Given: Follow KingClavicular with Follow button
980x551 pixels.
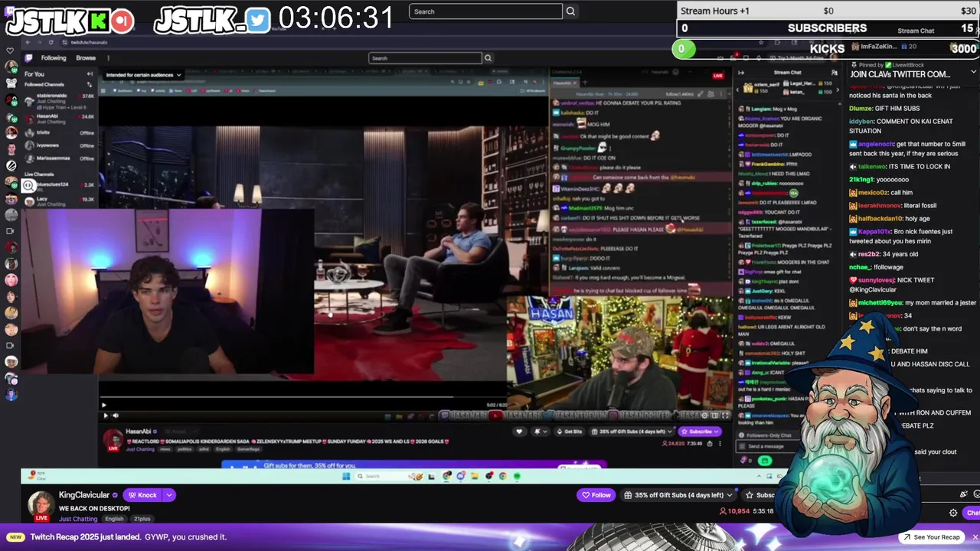Looking at the screenshot, I should pyautogui.click(x=596, y=495).
